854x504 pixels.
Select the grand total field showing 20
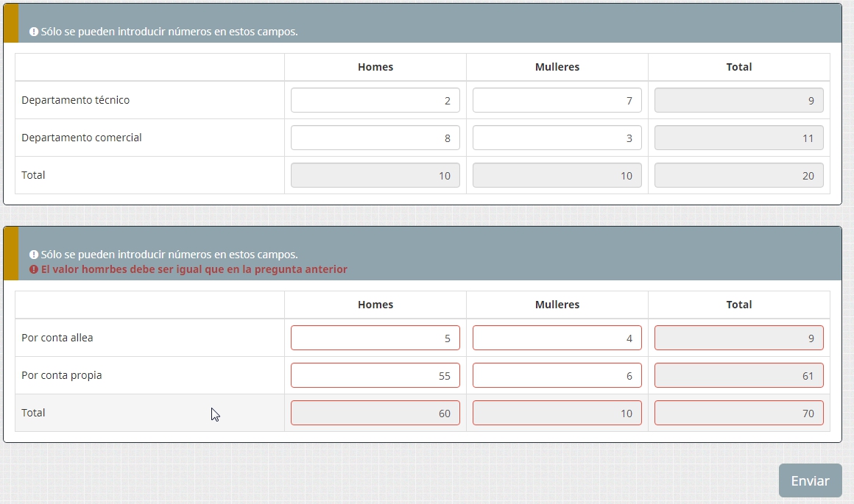[738, 175]
